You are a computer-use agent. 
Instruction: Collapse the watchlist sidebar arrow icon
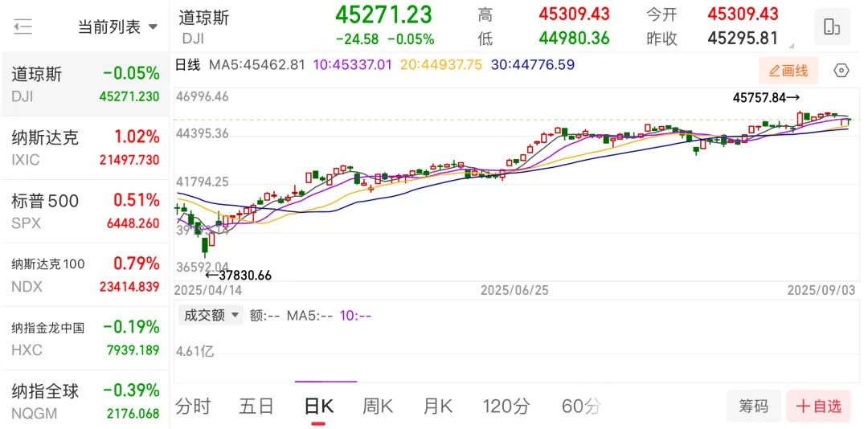[x=23, y=27]
